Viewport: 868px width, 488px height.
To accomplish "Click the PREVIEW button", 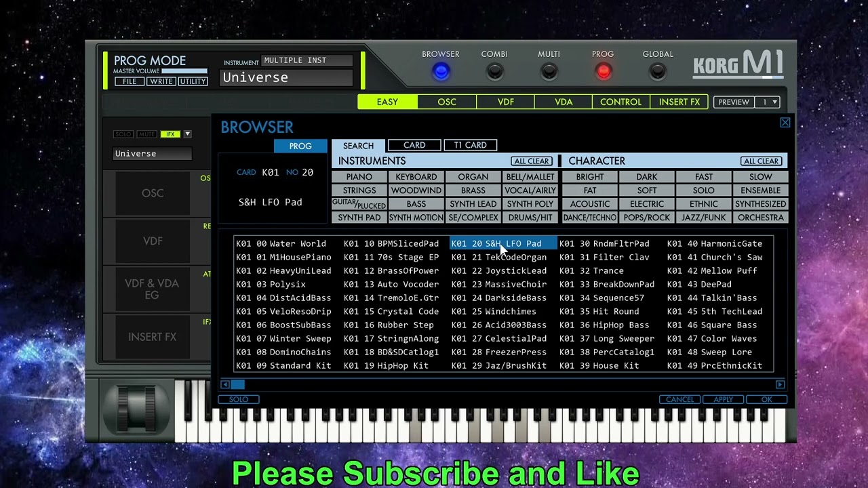I will coord(734,102).
